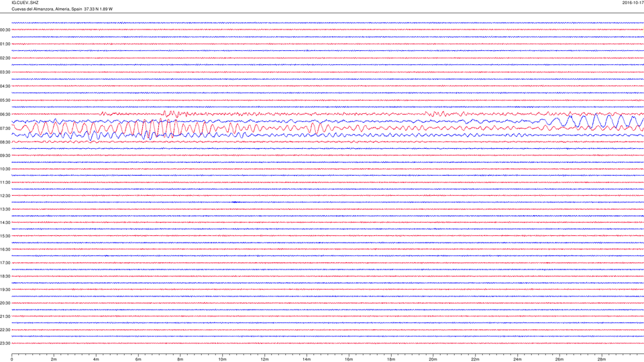644x362 pixels.
Task: Select the 02:30 time label
Action: [x=5, y=58]
